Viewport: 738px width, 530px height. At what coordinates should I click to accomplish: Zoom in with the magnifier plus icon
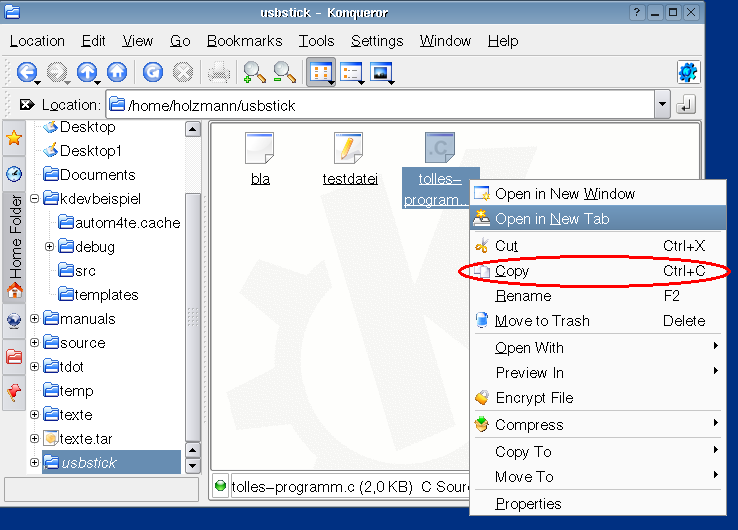(x=254, y=72)
